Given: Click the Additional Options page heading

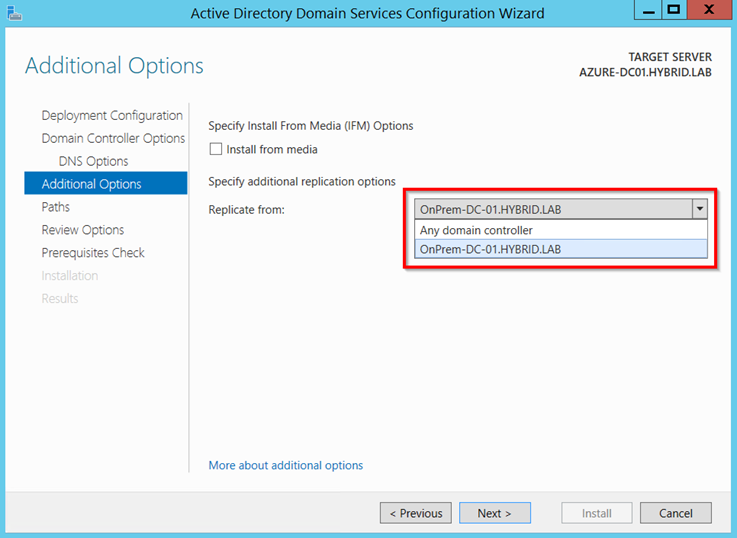Looking at the screenshot, I should click(114, 65).
